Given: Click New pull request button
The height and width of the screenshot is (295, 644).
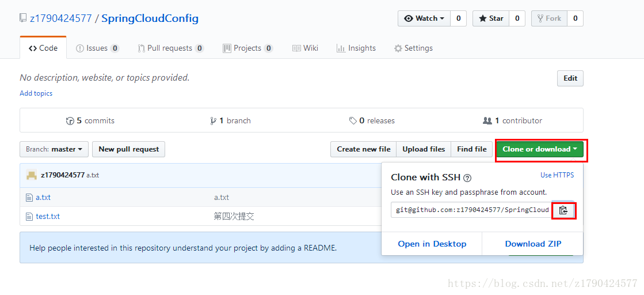Looking at the screenshot, I should (x=128, y=149).
